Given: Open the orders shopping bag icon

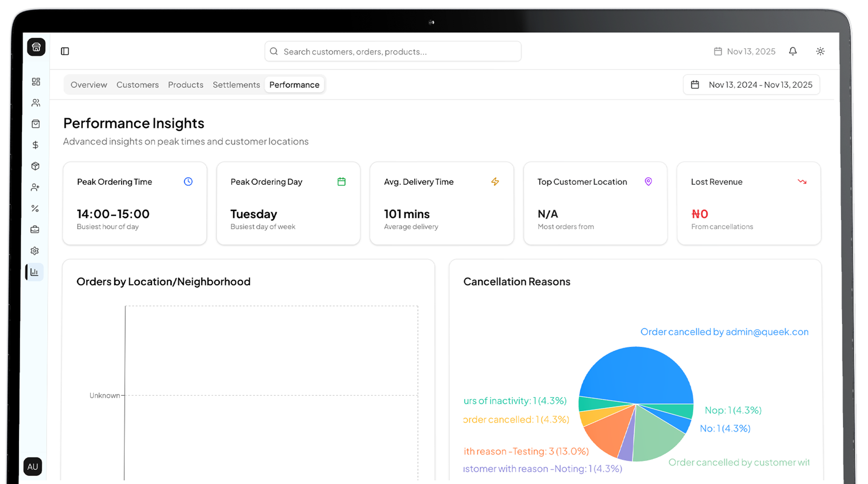Looking at the screenshot, I should [x=36, y=124].
